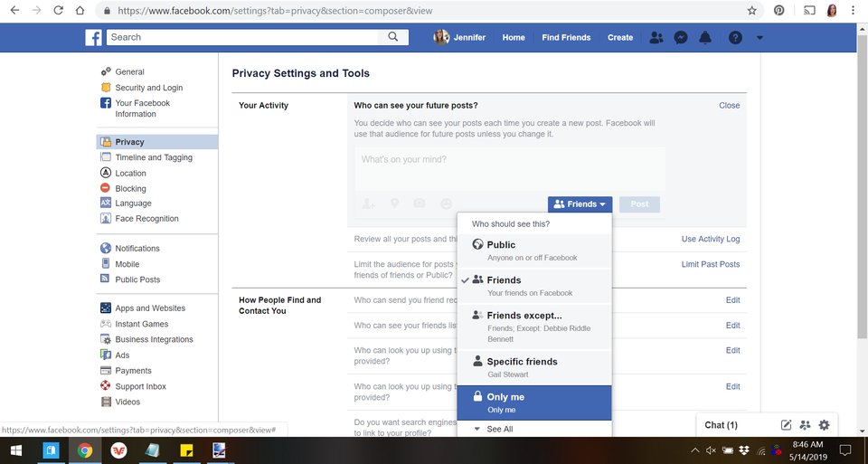Open Instant Games settings
Image resolution: width=868 pixels, height=464 pixels.
click(141, 324)
